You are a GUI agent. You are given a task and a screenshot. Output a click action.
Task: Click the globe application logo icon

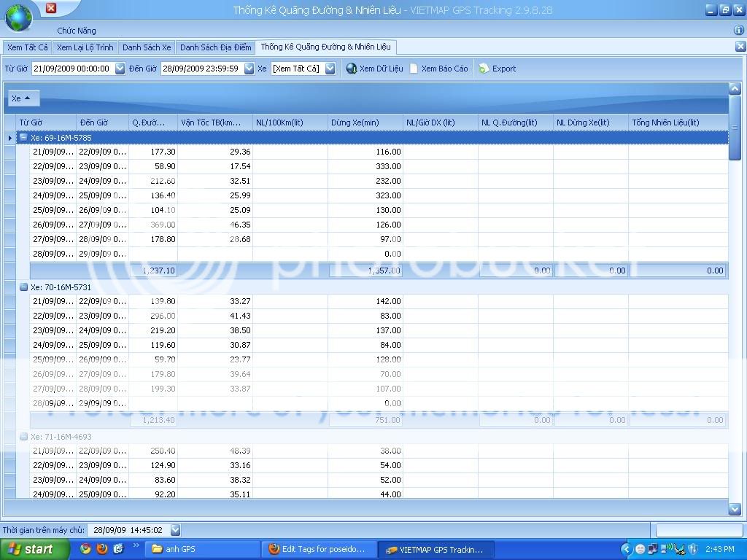coord(18,17)
